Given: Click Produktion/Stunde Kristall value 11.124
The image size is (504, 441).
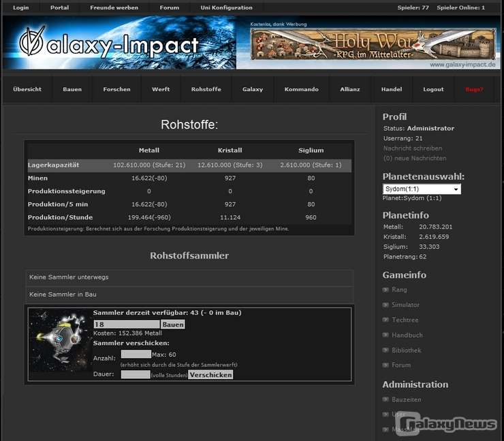Looking at the screenshot, I should click(230, 218).
